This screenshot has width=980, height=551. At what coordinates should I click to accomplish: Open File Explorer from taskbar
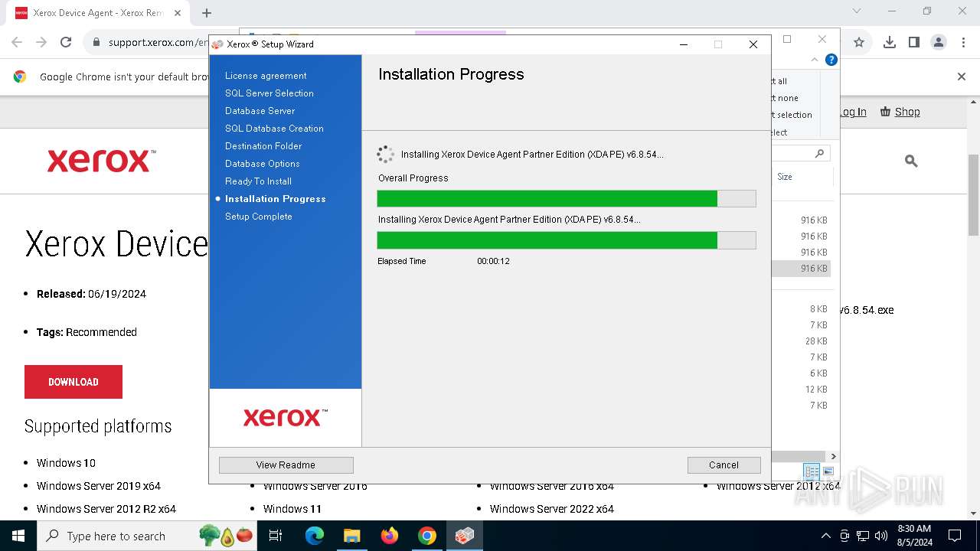point(351,536)
